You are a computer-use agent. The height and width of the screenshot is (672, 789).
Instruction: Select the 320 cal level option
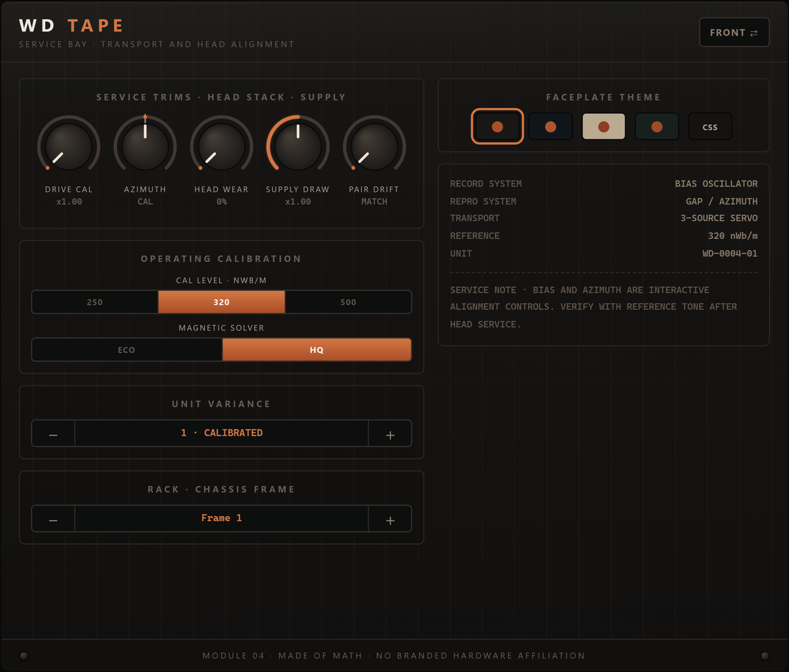click(221, 302)
